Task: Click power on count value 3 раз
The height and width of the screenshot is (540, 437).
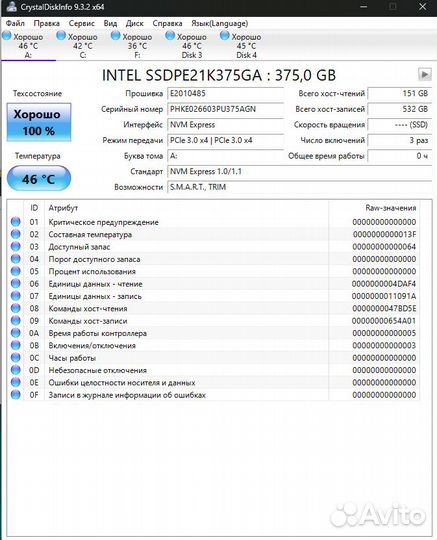Action: pyautogui.click(x=399, y=140)
